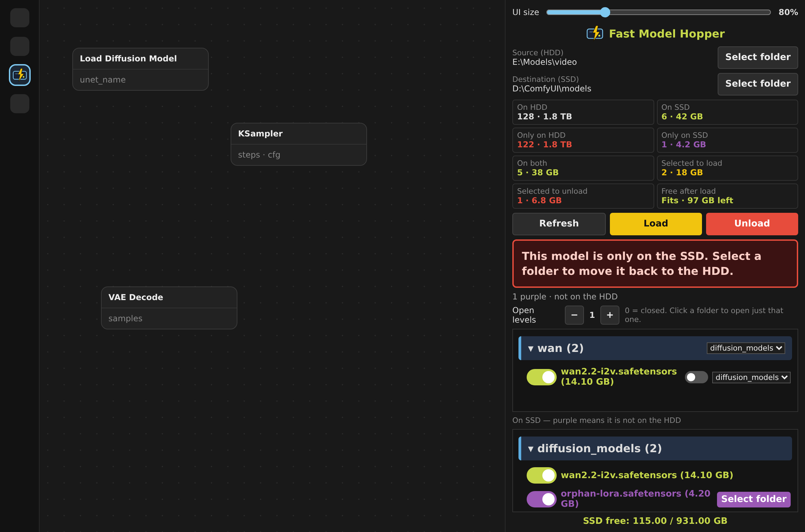Open the Fast Model Hopper sidebar icon
The width and height of the screenshot is (805, 532).
point(20,75)
